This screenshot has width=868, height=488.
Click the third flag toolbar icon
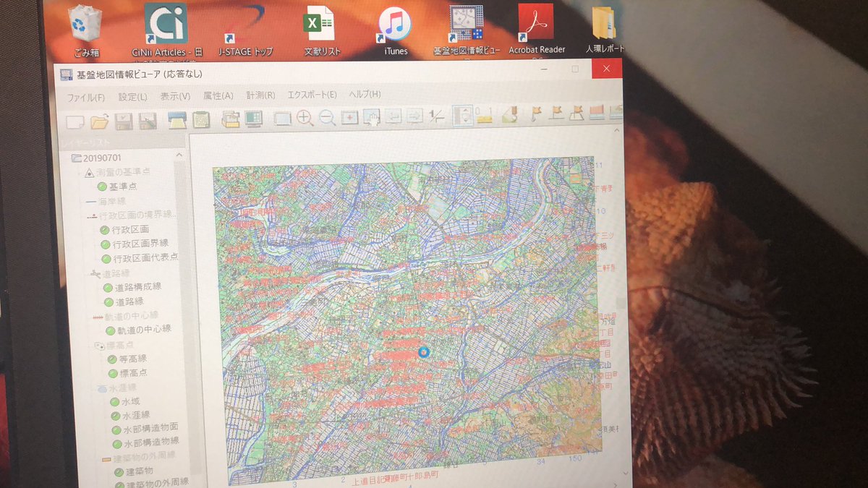(x=578, y=113)
